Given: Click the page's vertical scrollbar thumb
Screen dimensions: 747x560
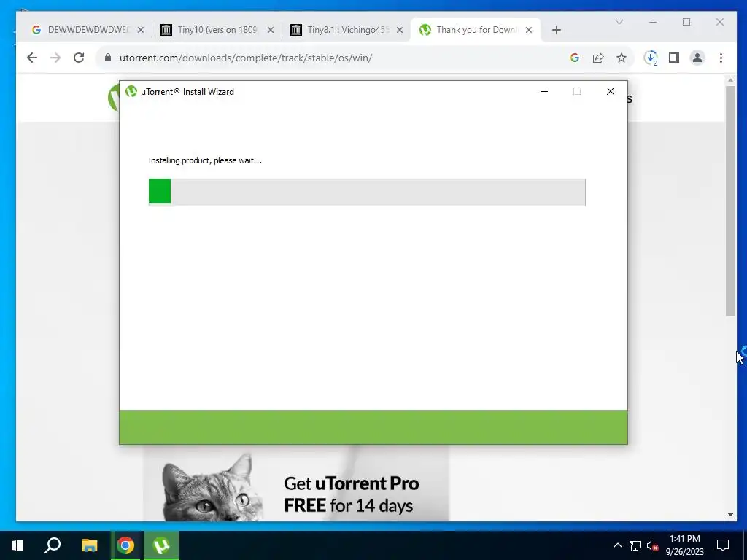Looking at the screenshot, I should (730, 201).
